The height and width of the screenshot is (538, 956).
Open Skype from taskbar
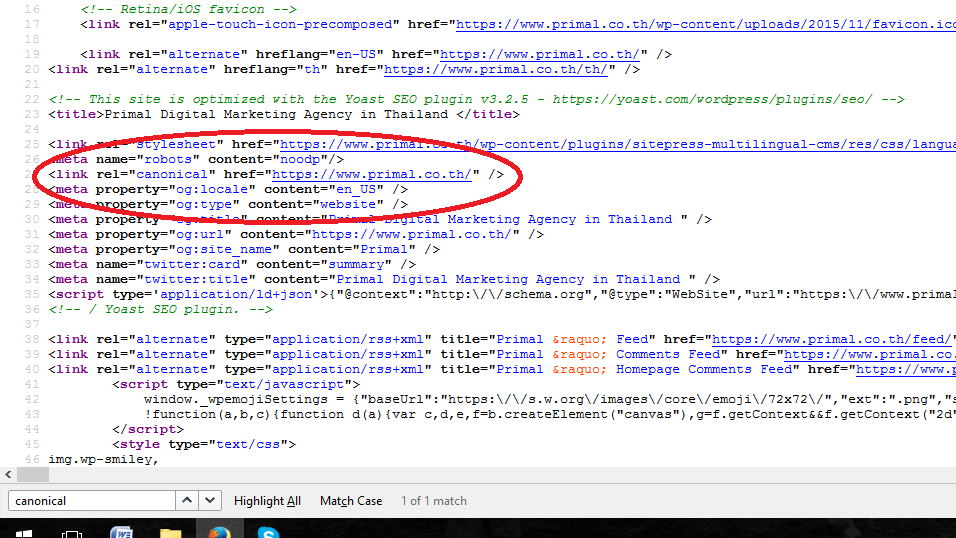click(x=268, y=533)
